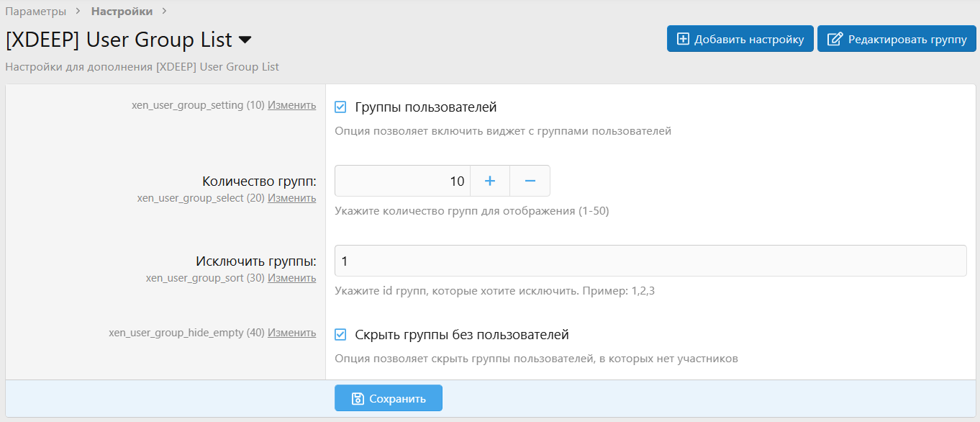Click the 'Количество групп' number input field

coord(403,181)
